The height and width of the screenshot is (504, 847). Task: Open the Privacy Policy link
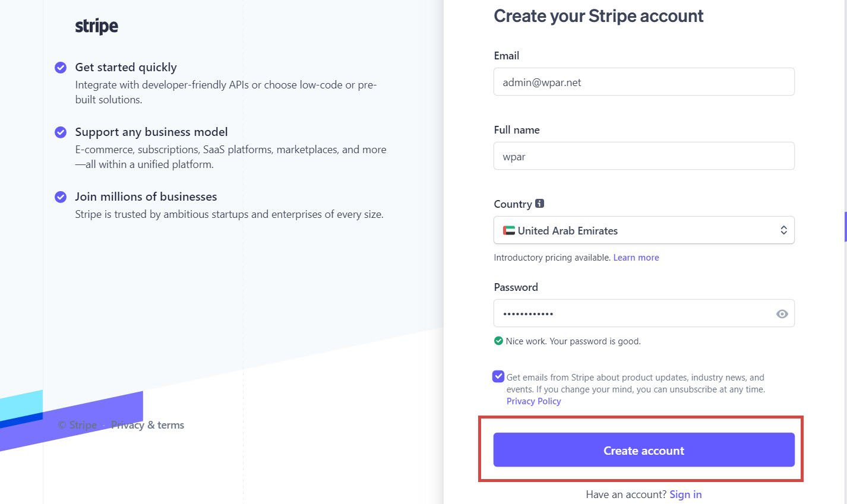(533, 401)
